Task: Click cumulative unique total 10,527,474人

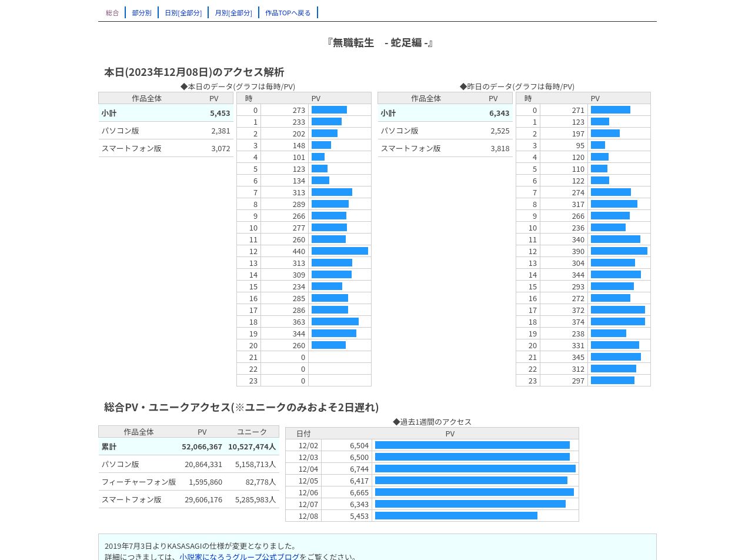Action: [x=252, y=446]
